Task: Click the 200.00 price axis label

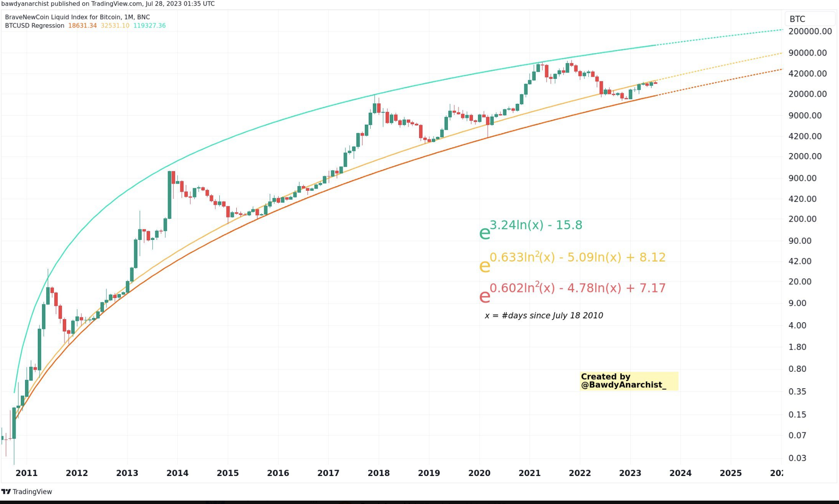Action: click(x=802, y=219)
